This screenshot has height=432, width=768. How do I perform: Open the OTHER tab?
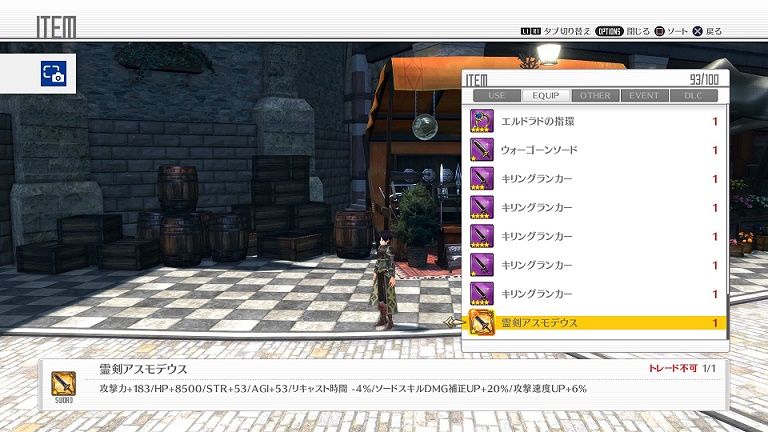tap(595, 96)
